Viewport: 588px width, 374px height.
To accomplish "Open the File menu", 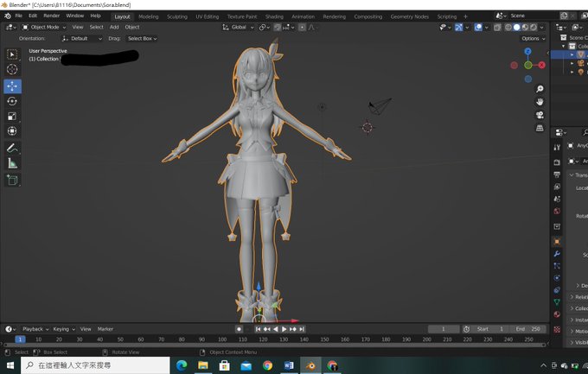I will click(19, 16).
